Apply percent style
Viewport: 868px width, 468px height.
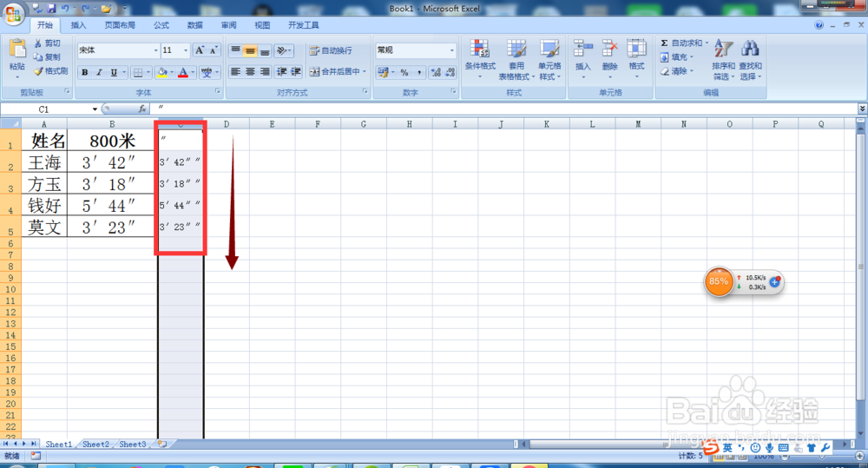(x=404, y=72)
